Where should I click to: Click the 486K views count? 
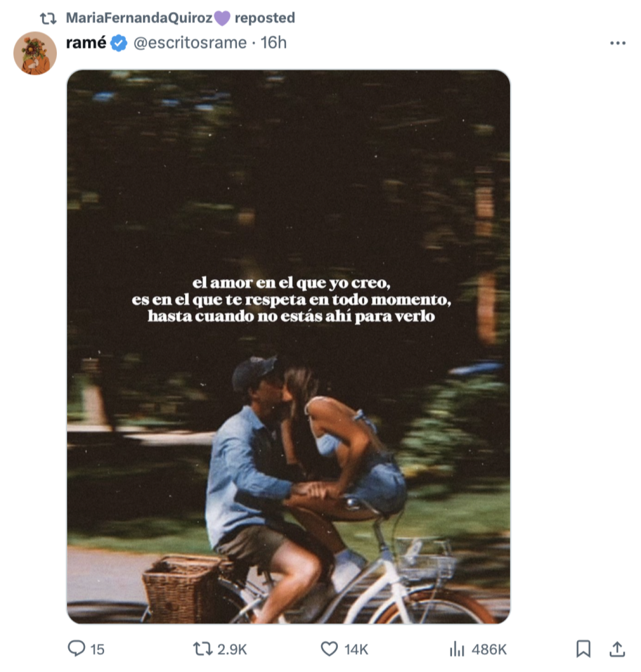[489, 650]
